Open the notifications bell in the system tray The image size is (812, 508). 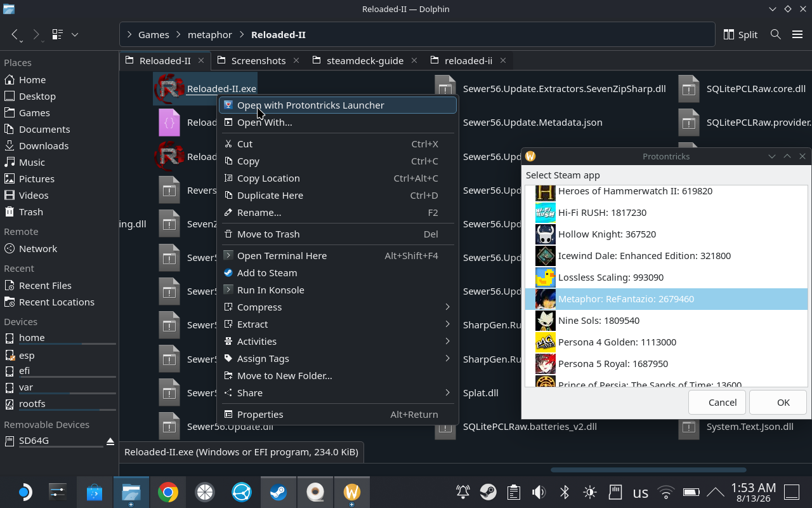coord(463,492)
